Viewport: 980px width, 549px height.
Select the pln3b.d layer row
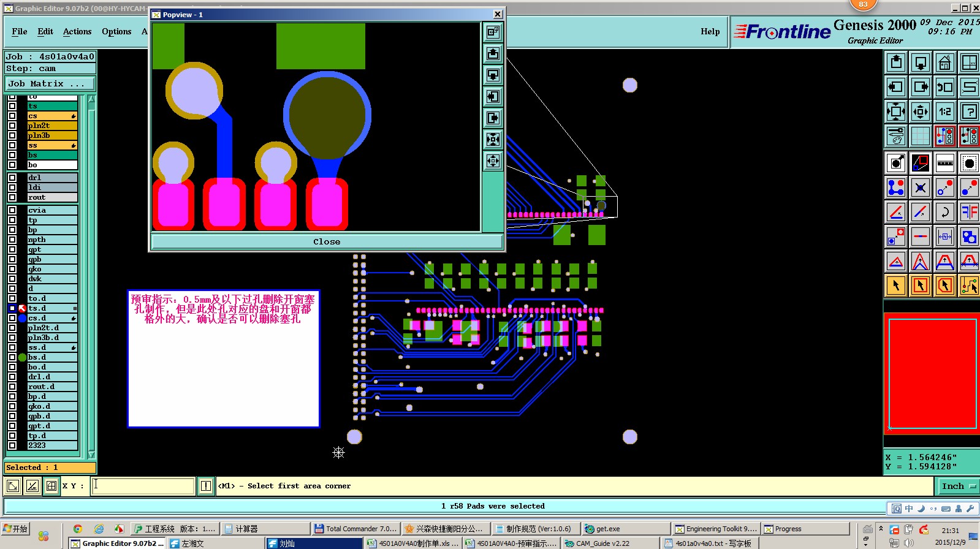point(52,338)
